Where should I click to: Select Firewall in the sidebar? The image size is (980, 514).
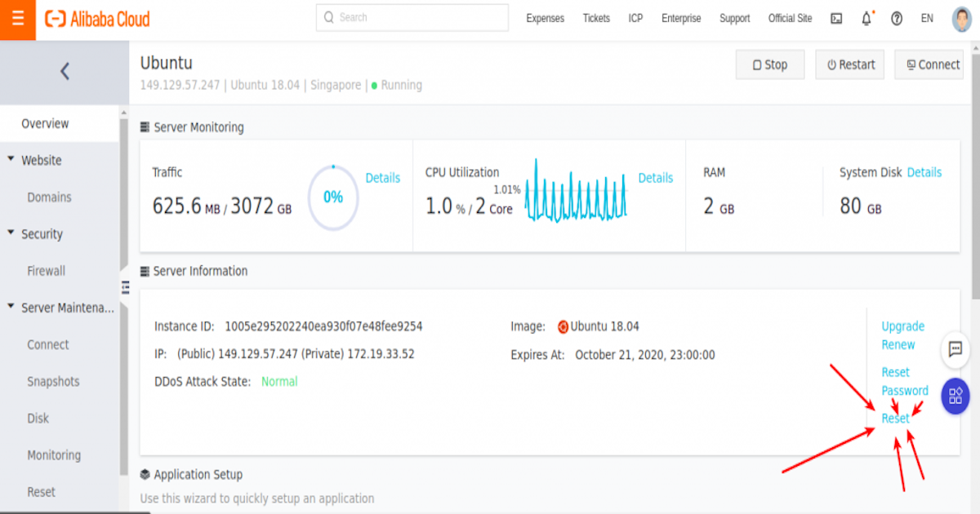point(46,271)
